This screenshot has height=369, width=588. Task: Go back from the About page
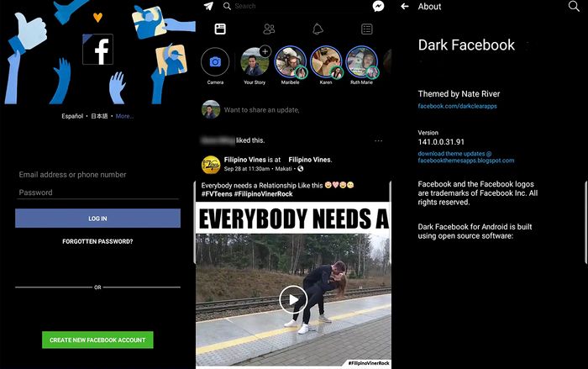405,7
